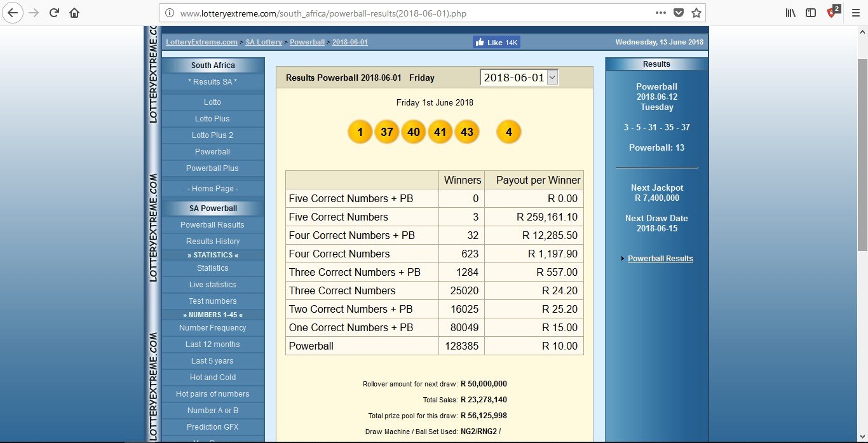Click the Facebook Like button
Viewport: 868px width, 443px height.
(496, 42)
